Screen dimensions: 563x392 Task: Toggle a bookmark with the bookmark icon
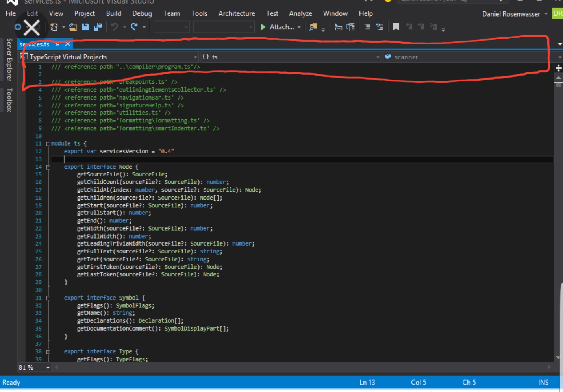pyautogui.click(x=396, y=27)
